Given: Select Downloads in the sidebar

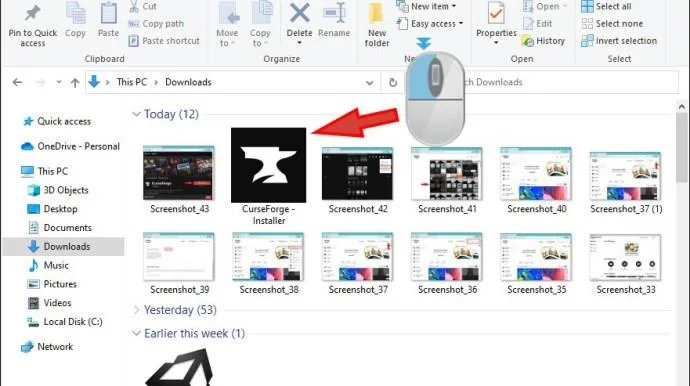Looking at the screenshot, I should click(63, 246).
